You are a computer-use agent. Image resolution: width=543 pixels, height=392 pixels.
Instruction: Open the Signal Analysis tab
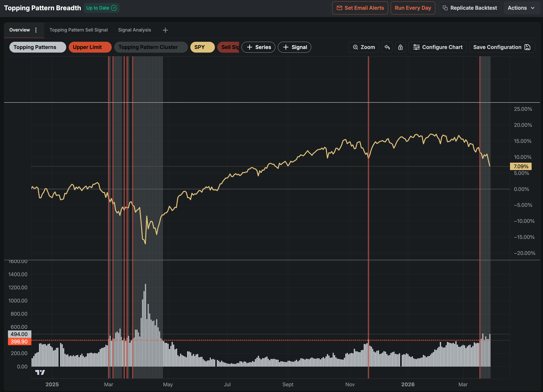click(x=134, y=30)
